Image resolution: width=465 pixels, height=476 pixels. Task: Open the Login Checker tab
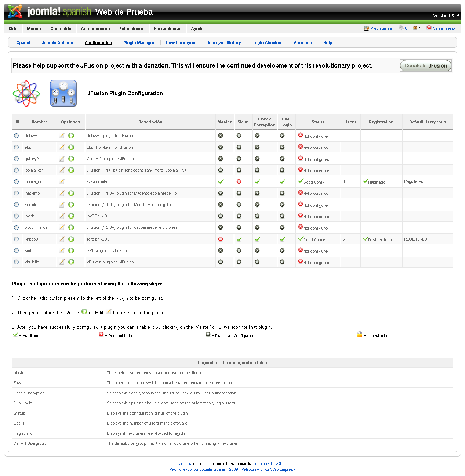coord(267,43)
